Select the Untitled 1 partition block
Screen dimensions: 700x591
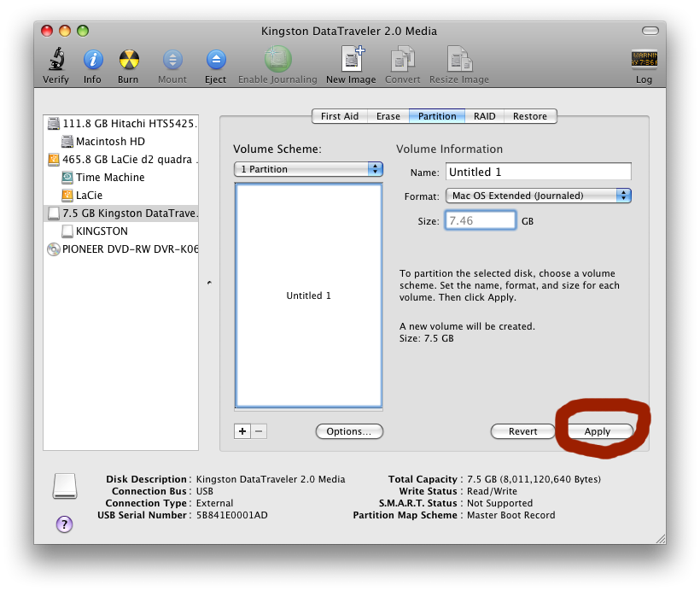point(308,295)
